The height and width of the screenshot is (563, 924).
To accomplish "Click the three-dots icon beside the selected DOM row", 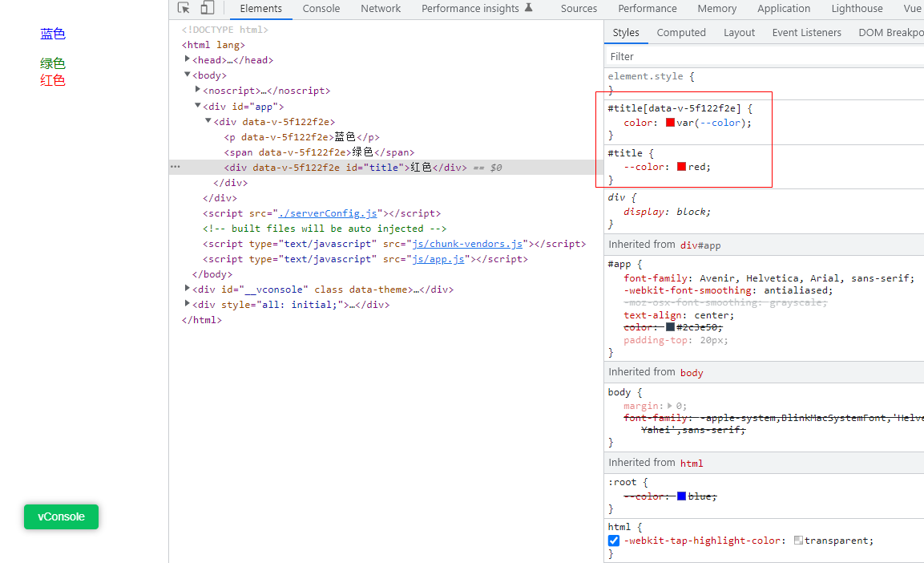I will coord(175,167).
